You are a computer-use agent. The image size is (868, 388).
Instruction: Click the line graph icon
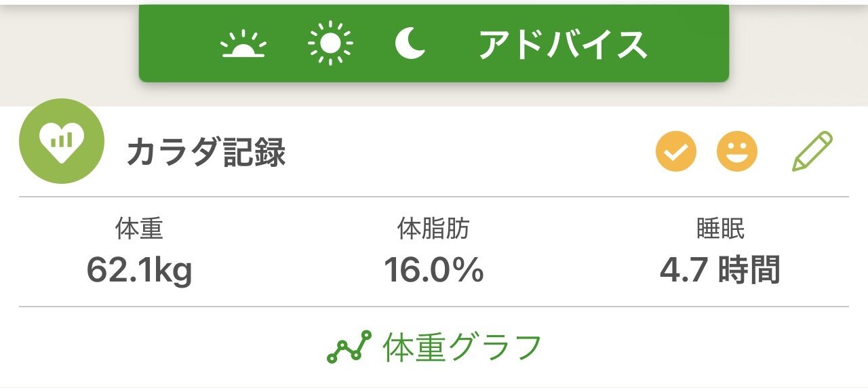click(x=349, y=347)
